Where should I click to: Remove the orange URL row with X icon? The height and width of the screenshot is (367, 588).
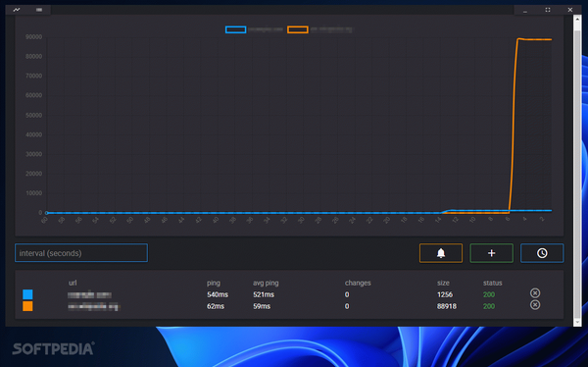[x=535, y=304]
